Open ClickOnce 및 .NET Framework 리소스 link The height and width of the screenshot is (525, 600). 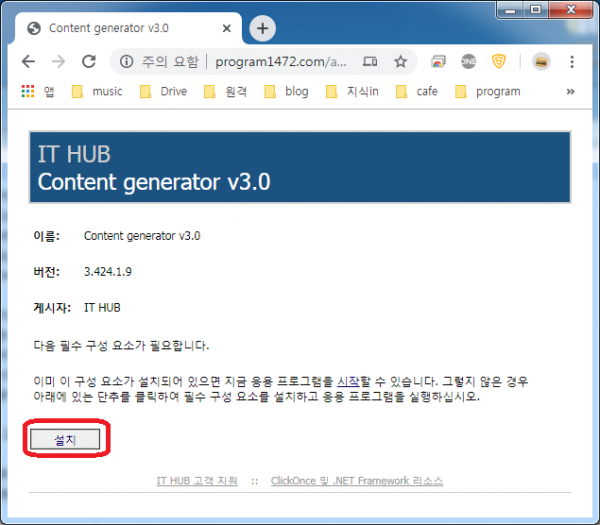coord(356,481)
